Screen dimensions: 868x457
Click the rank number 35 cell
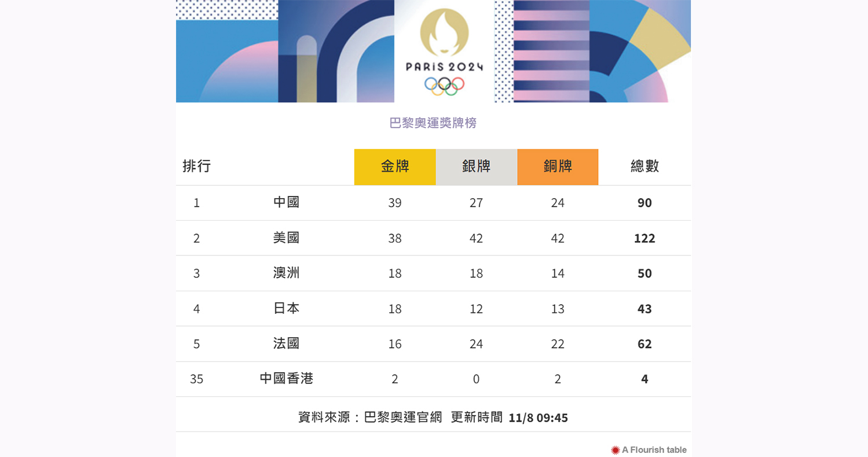tap(197, 379)
